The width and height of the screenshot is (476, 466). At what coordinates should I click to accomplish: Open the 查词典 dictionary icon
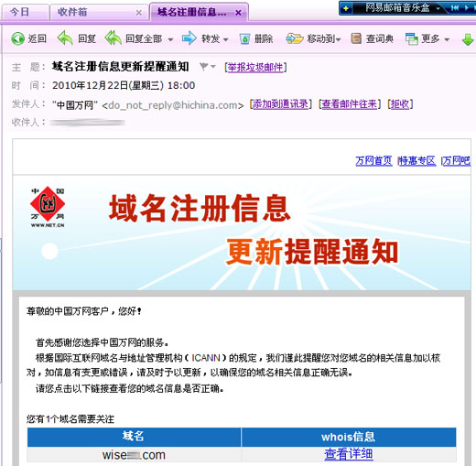coord(356,38)
